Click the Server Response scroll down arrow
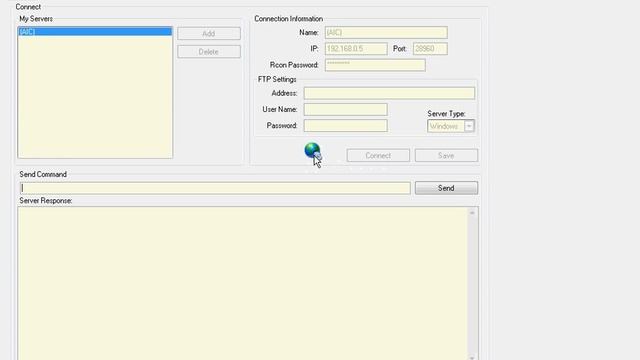640x360 pixels. click(472, 358)
